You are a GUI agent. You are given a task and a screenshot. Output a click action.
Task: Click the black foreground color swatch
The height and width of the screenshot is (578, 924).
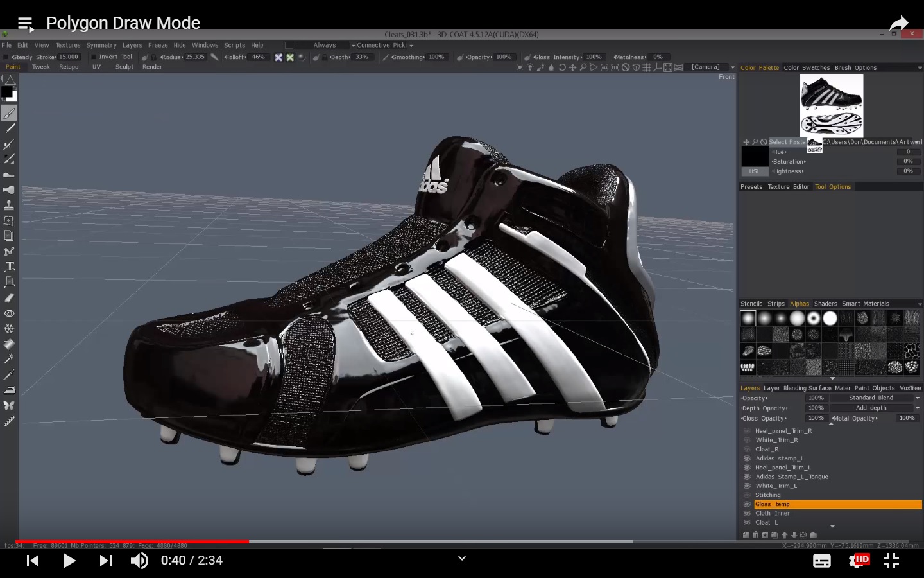6,92
